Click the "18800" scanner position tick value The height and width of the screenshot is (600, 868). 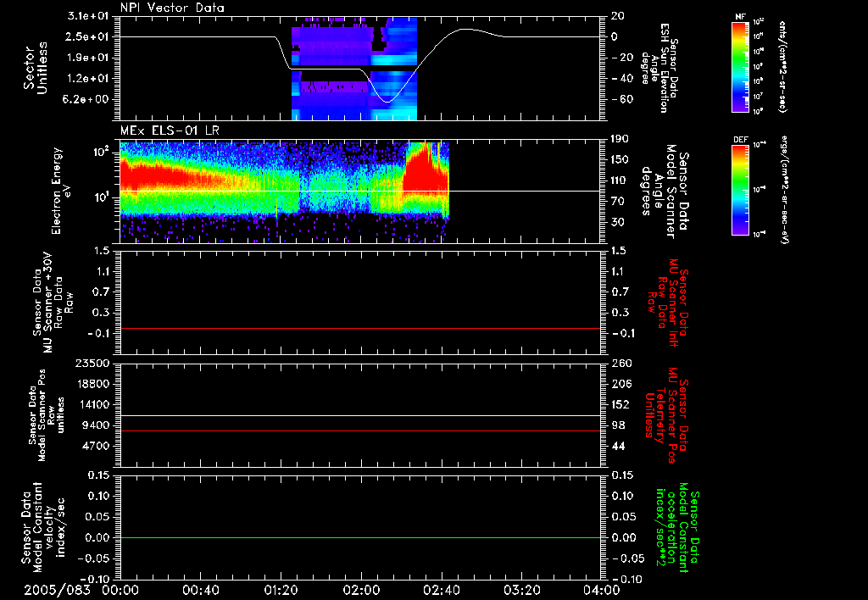(92, 384)
